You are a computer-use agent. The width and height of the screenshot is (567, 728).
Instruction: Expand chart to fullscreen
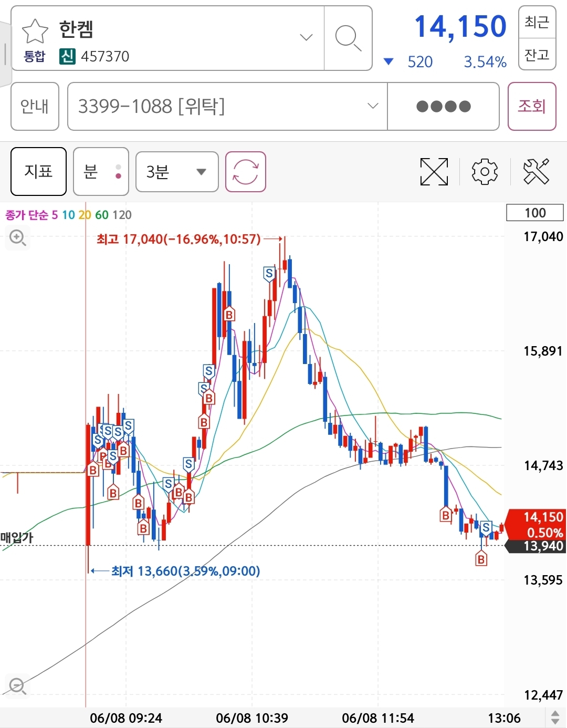[434, 172]
